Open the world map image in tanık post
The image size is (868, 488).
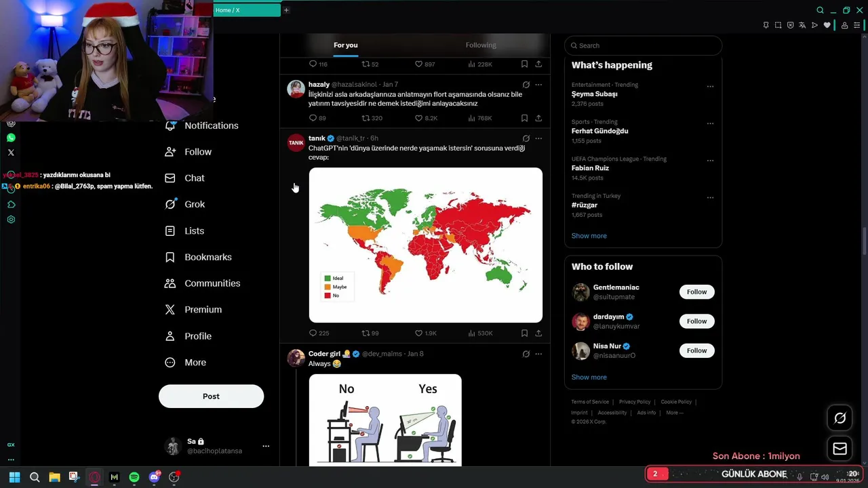tap(425, 245)
